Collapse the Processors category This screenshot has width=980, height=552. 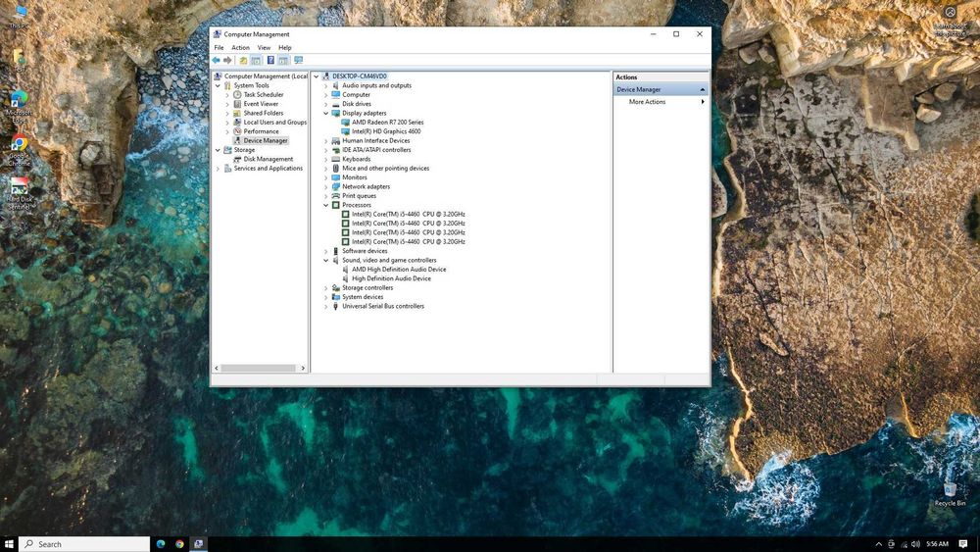[x=325, y=205]
